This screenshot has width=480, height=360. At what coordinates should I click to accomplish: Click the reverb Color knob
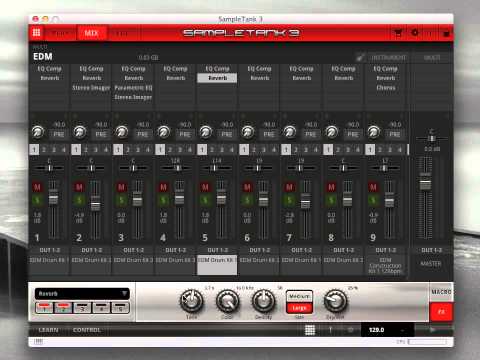[227, 300]
